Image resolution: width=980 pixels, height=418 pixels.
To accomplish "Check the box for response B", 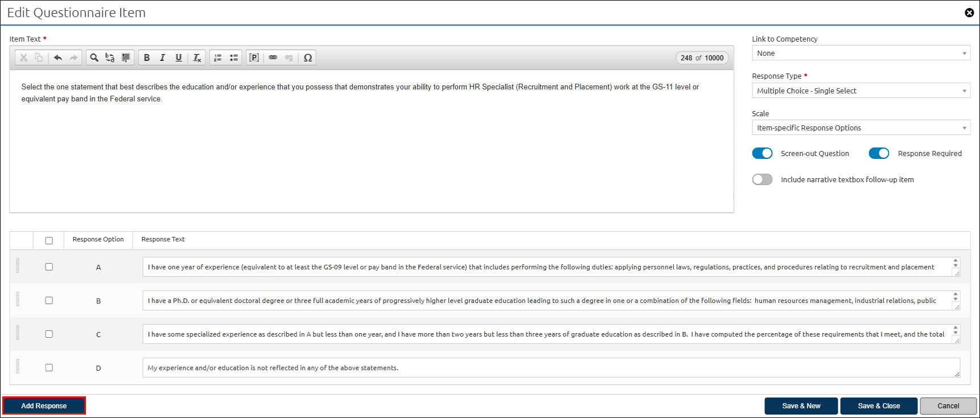I will tap(49, 300).
